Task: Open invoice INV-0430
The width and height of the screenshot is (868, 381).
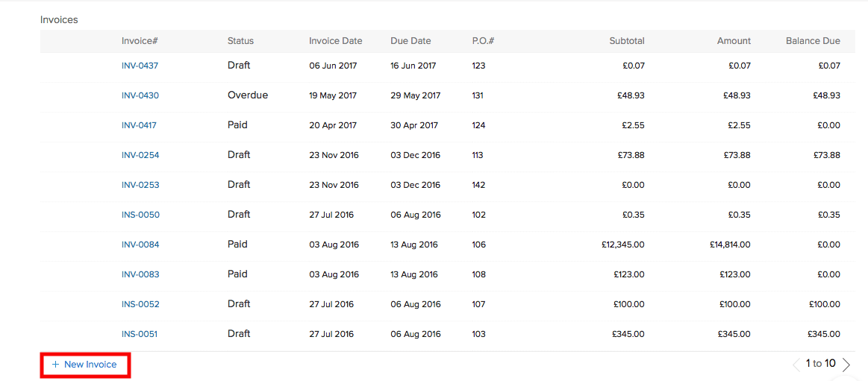Action: tap(140, 95)
